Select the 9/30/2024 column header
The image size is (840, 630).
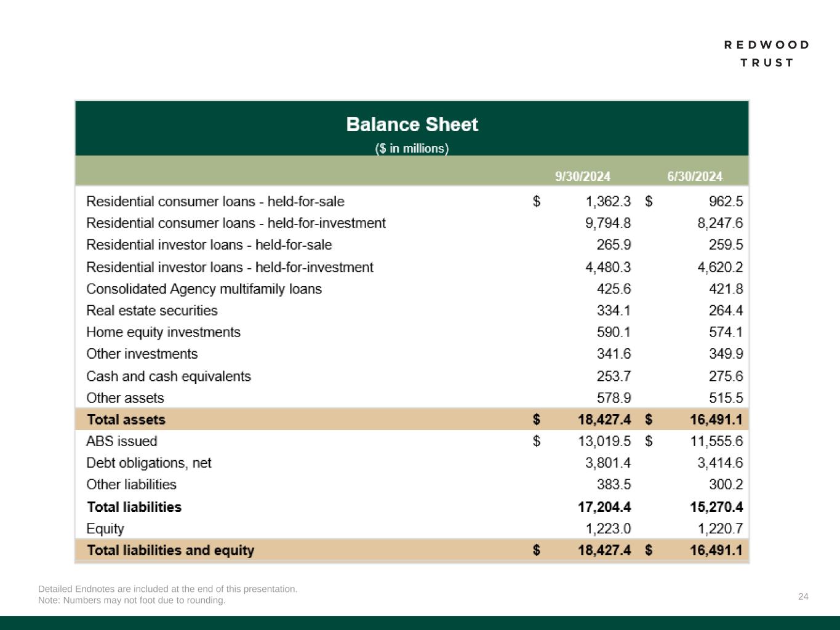click(x=582, y=177)
